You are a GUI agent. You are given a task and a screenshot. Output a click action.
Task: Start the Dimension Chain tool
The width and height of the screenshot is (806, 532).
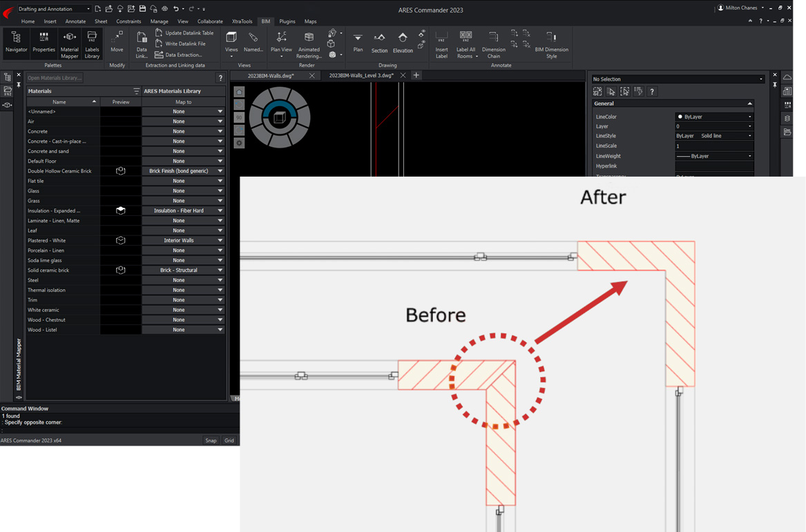pos(493,44)
